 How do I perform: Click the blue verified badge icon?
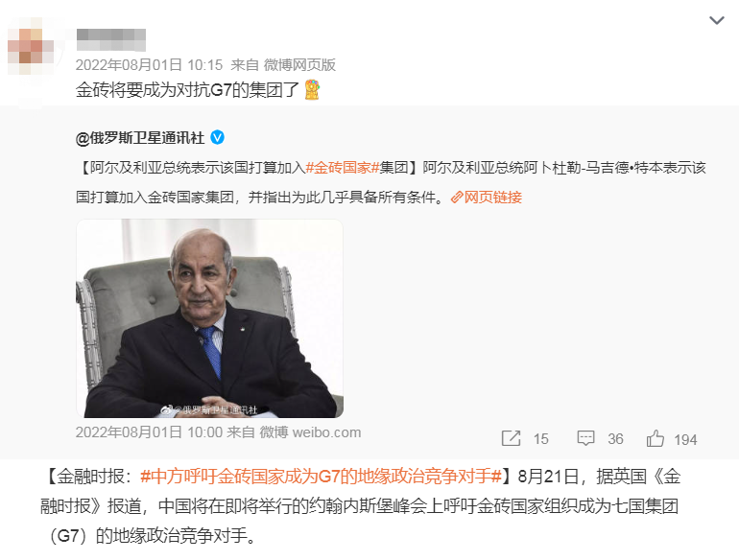(x=217, y=137)
